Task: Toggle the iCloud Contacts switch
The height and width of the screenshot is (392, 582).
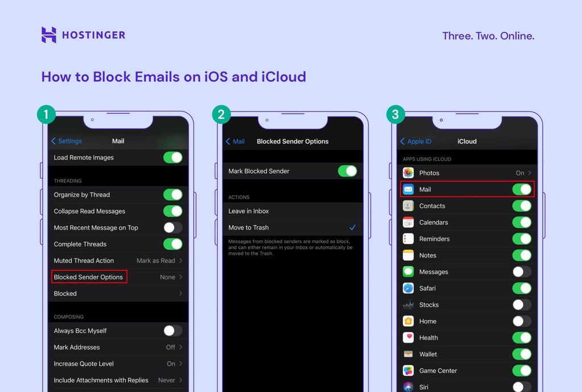Action: (522, 206)
